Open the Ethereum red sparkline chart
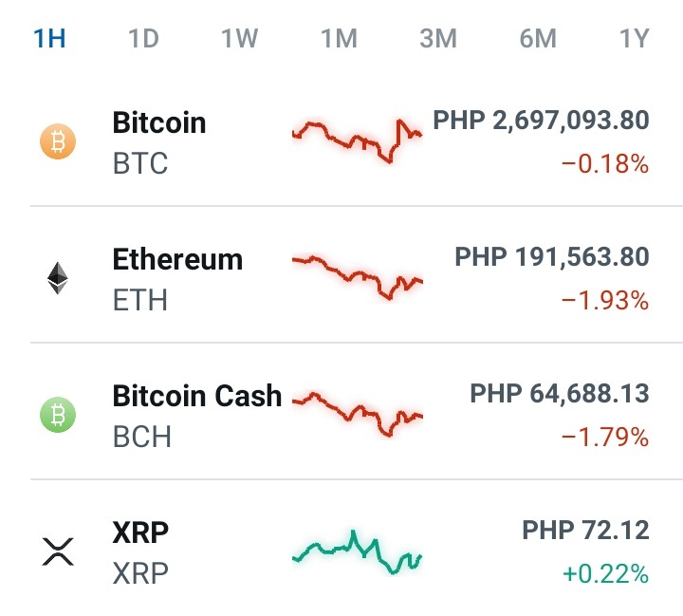683x616 pixels. tap(358, 277)
